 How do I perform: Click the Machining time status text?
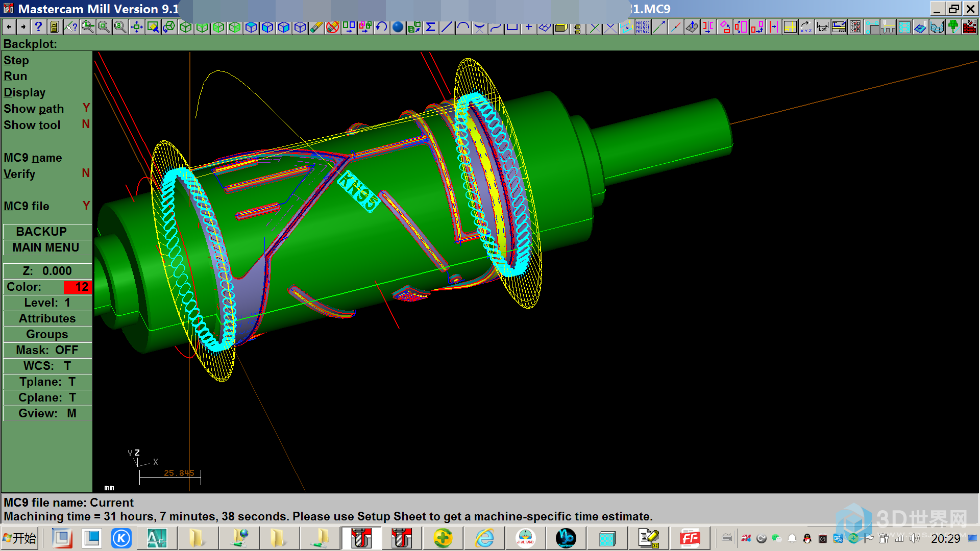tap(328, 516)
